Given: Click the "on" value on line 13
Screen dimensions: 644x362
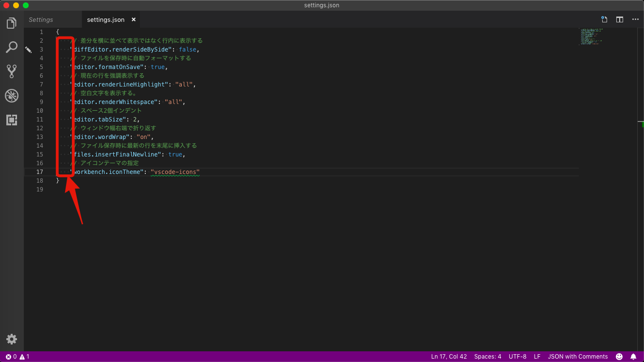Looking at the screenshot, I should pos(143,137).
